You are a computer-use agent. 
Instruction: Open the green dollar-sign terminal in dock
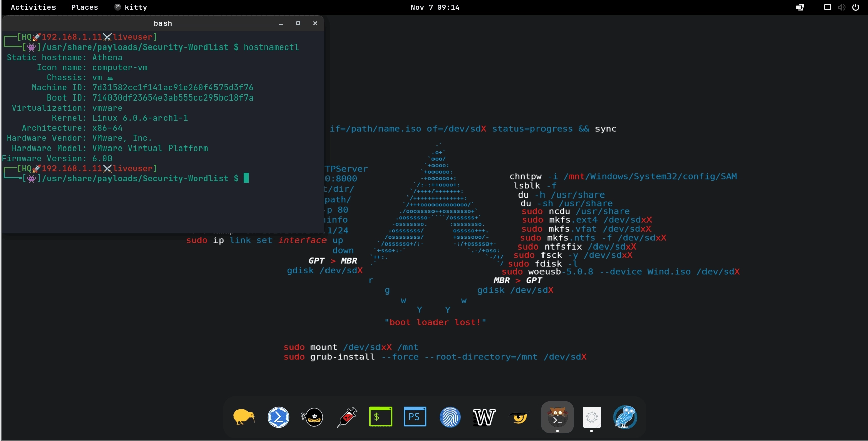click(381, 417)
